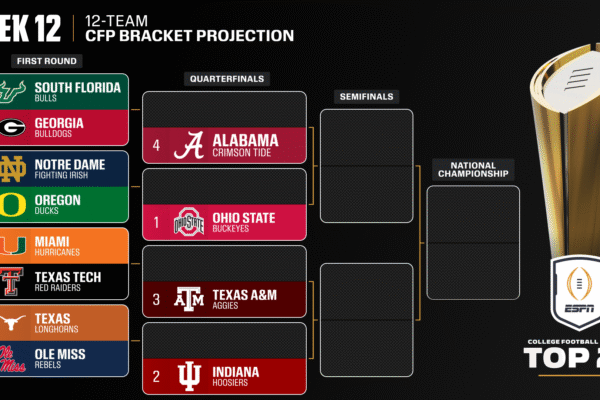The image size is (600, 400).
Task: Click the Oregon Ducks O logo
Action: pyautogui.click(x=15, y=204)
